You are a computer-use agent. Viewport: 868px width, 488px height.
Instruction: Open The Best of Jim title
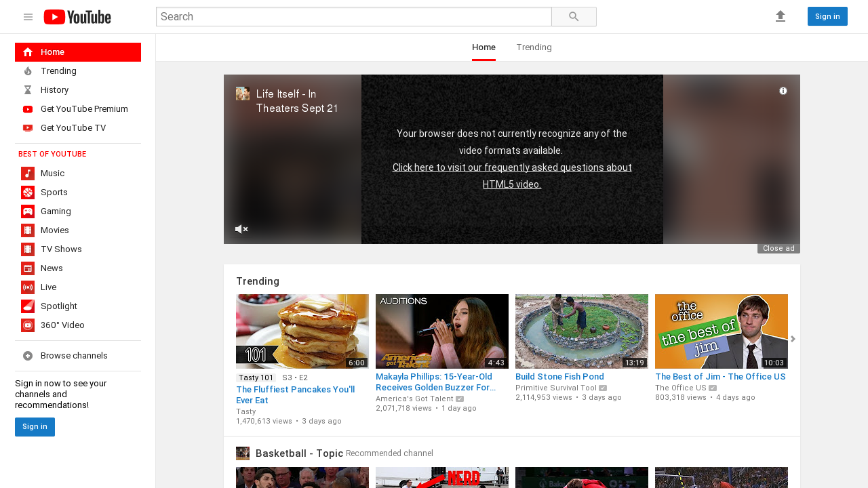[720, 376]
